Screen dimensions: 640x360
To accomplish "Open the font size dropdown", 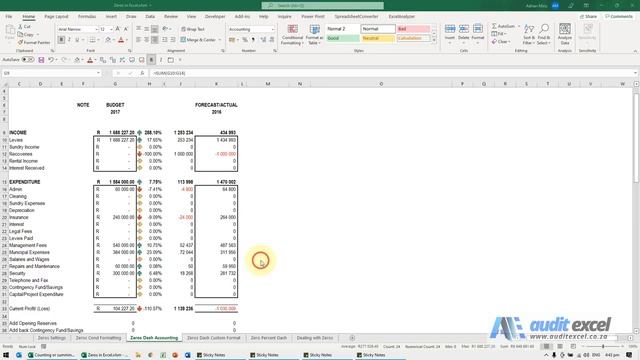I will (111, 29).
